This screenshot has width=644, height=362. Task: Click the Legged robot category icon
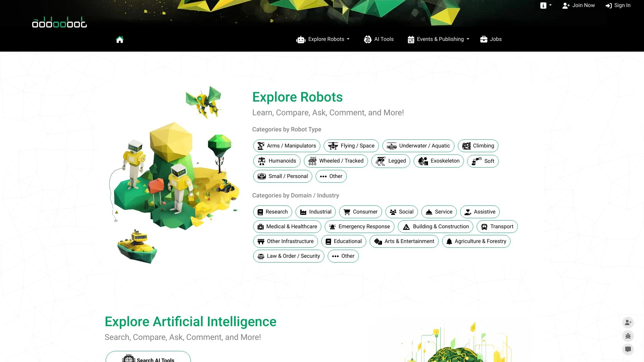tap(380, 161)
